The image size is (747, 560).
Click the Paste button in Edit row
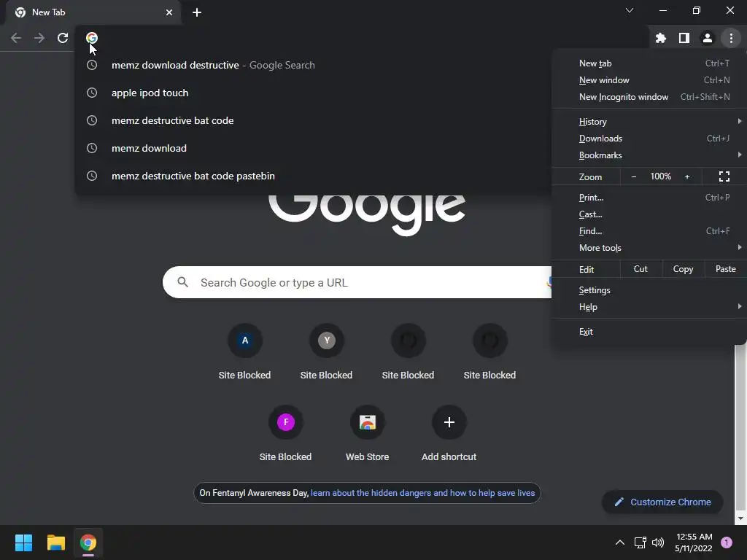pyautogui.click(x=725, y=269)
